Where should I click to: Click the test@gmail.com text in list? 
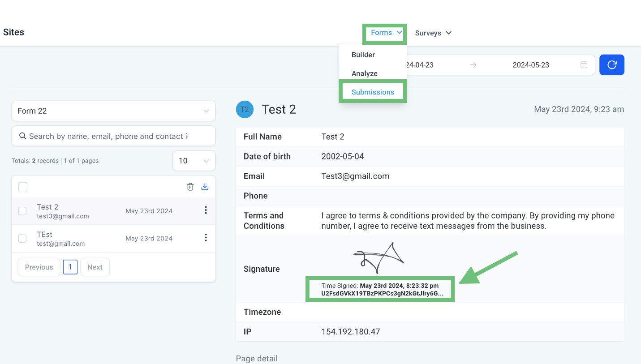point(61,244)
